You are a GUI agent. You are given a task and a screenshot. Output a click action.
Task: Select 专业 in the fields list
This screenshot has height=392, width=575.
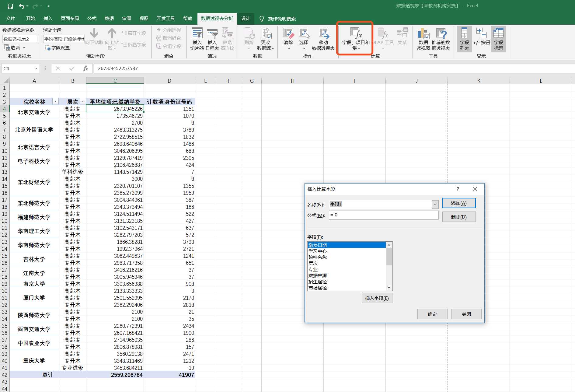pos(347,269)
